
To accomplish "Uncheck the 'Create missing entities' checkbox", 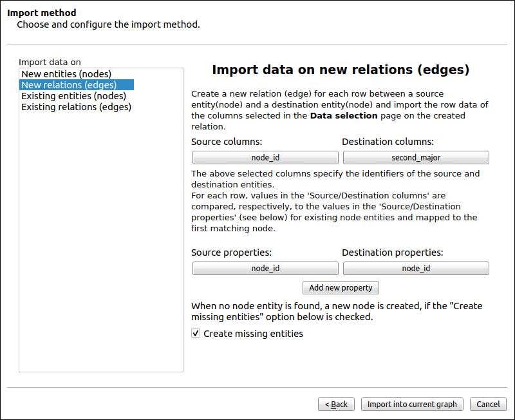I will pyautogui.click(x=196, y=334).
